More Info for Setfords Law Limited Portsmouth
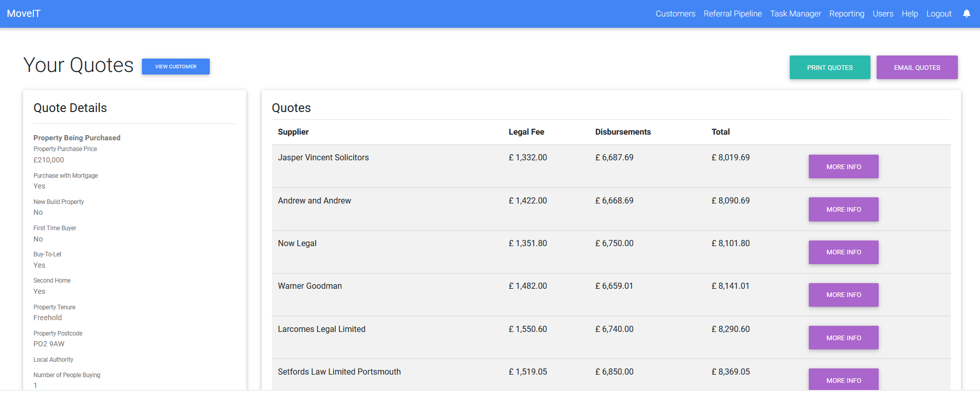980x408 pixels. (x=843, y=379)
